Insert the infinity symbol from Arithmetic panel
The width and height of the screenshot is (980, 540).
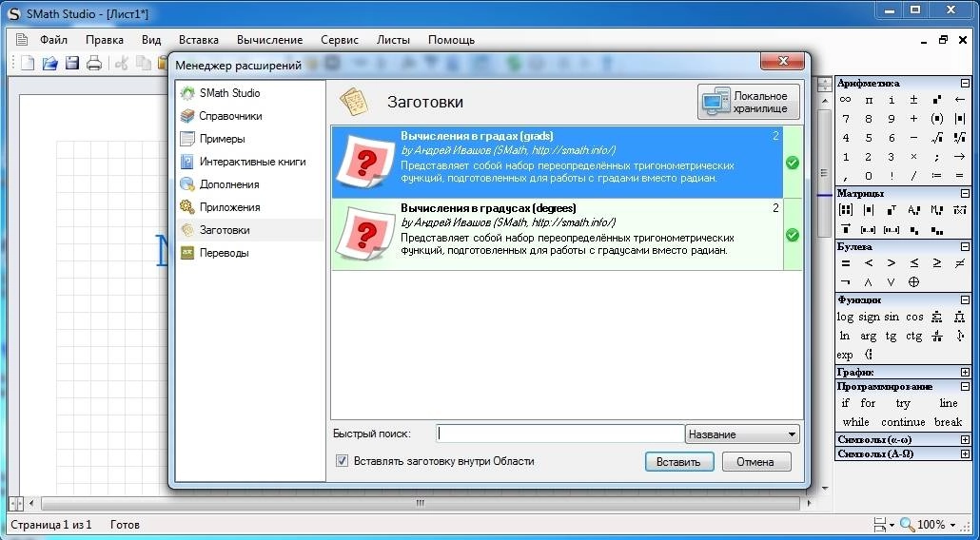pos(846,100)
